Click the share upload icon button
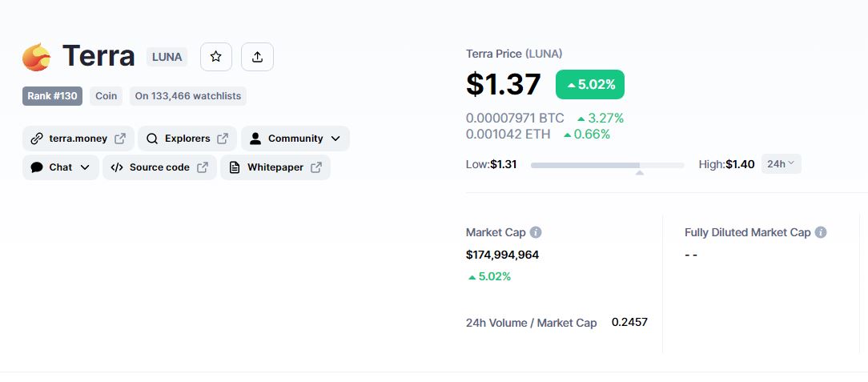 coord(257,57)
